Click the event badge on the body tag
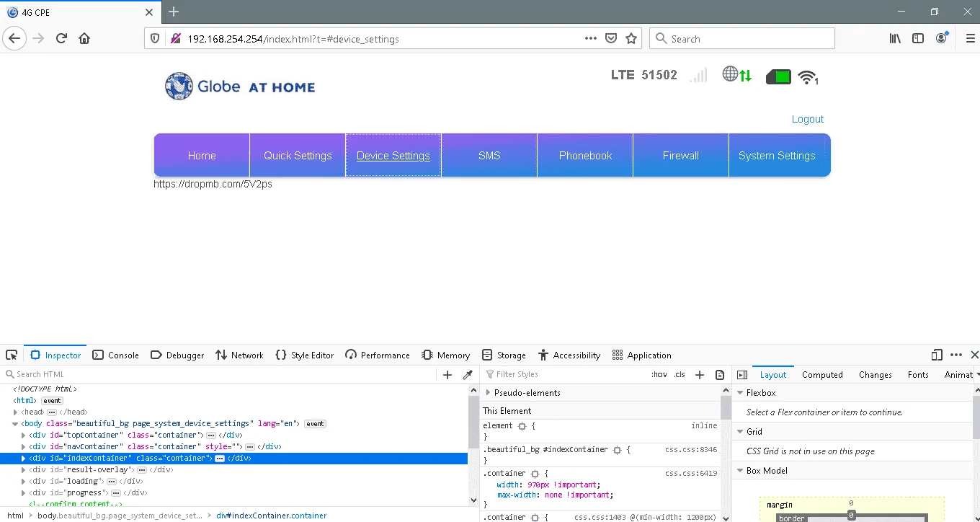Viewport: 980px width, 522px height. [315, 424]
